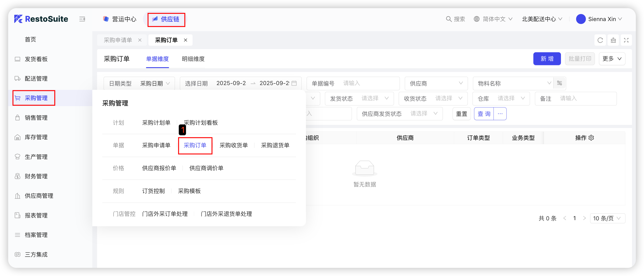The height and width of the screenshot is (276, 644).
Task: Click the refresh icon in the tab bar
Action: (600, 40)
